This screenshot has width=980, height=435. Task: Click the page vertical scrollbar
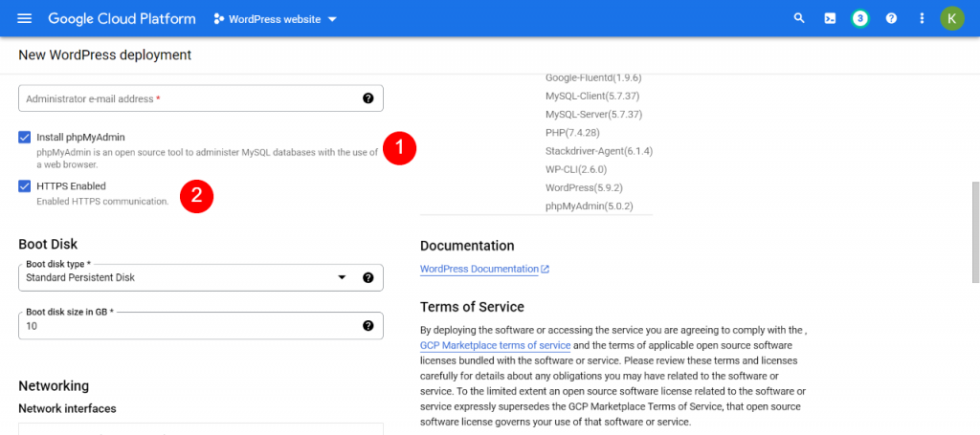975,232
